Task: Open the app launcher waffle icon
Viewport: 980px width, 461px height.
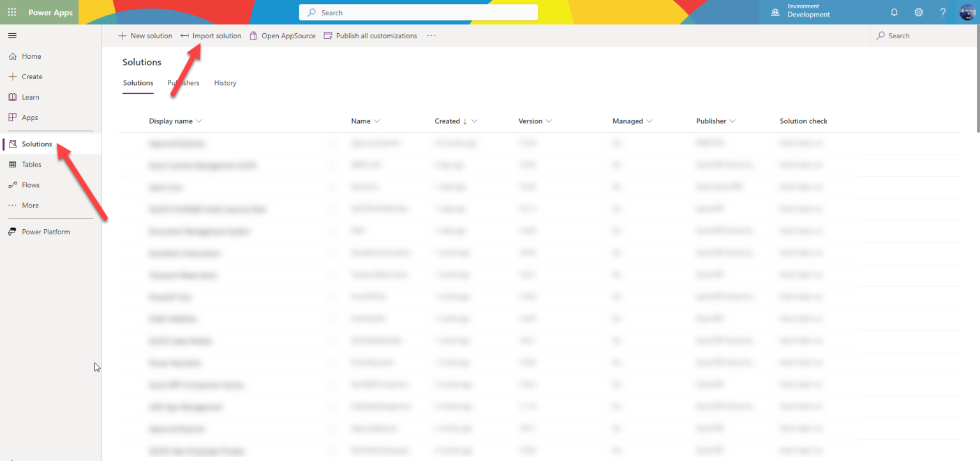Action: 12,12
